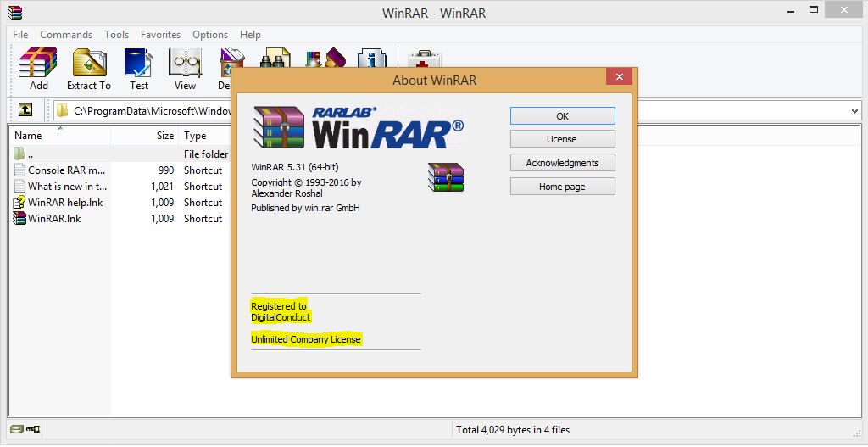Open the Options menu
Viewport: 868px width, 447px height.
[210, 34]
